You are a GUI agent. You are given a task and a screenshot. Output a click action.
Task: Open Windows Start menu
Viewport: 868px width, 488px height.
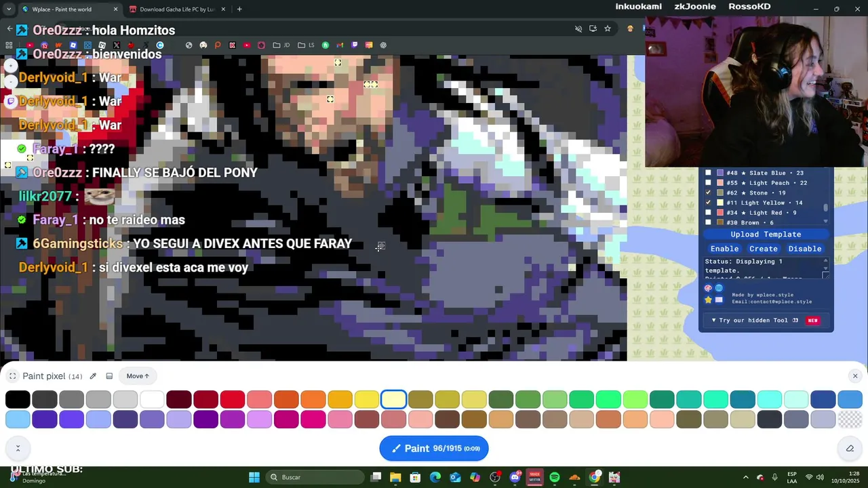click(254, 477)
